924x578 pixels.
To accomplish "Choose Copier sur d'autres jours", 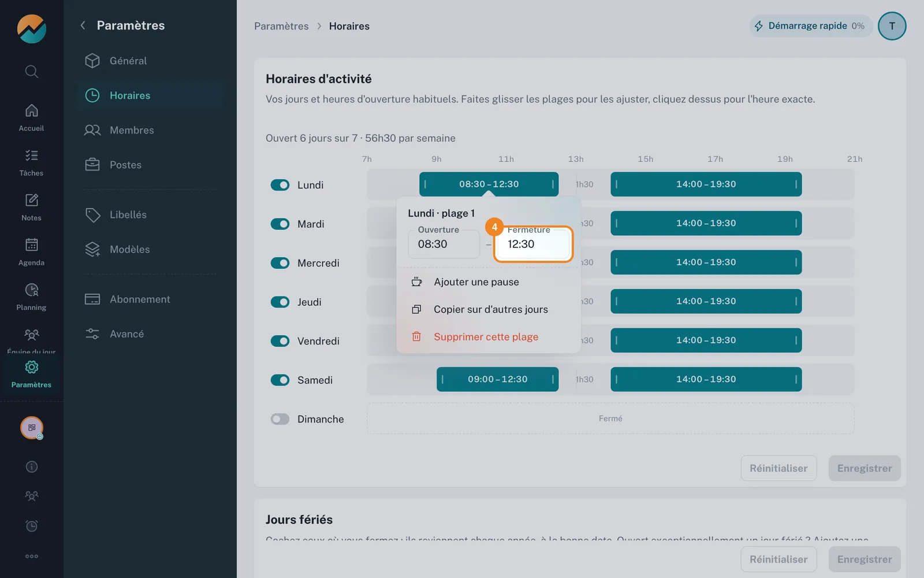I will click(489, 309).
